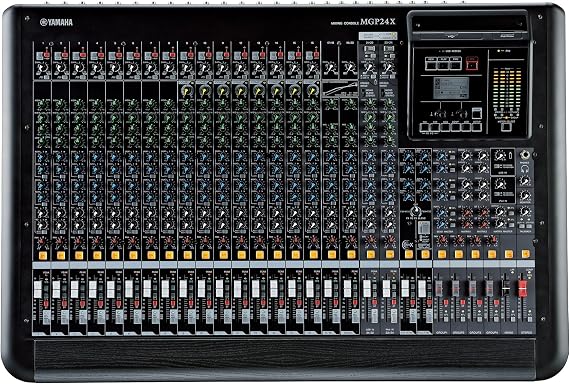Click the GROUP1 label beneath its fader
Viewport: 569px width, 384px height.
point(441,332)
